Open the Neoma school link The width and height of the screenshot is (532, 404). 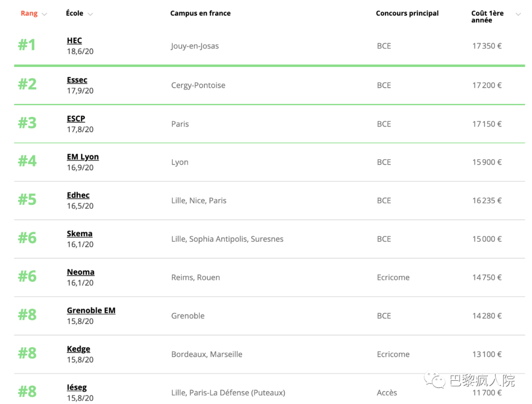point(80,272)
